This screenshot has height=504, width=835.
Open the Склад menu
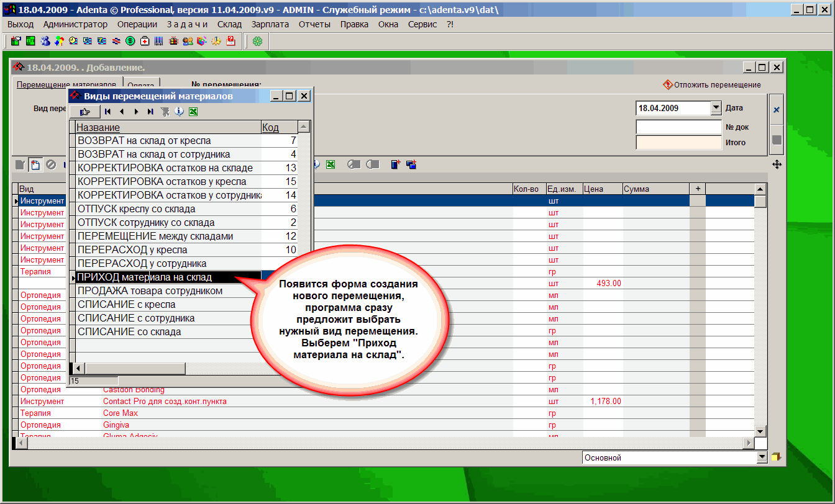pos(229,24)
